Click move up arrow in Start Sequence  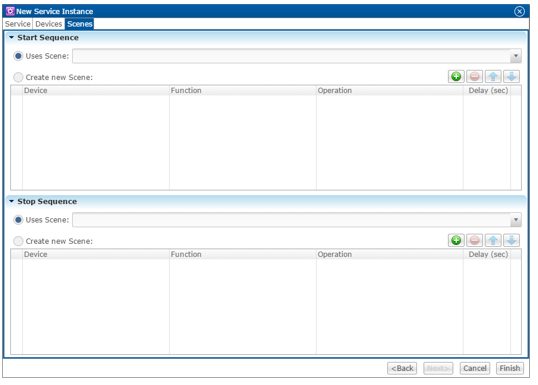coord(493,77)
